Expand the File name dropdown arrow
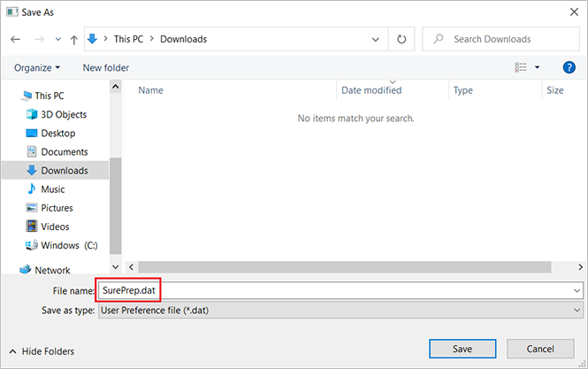588x369 pixels. 577,290
